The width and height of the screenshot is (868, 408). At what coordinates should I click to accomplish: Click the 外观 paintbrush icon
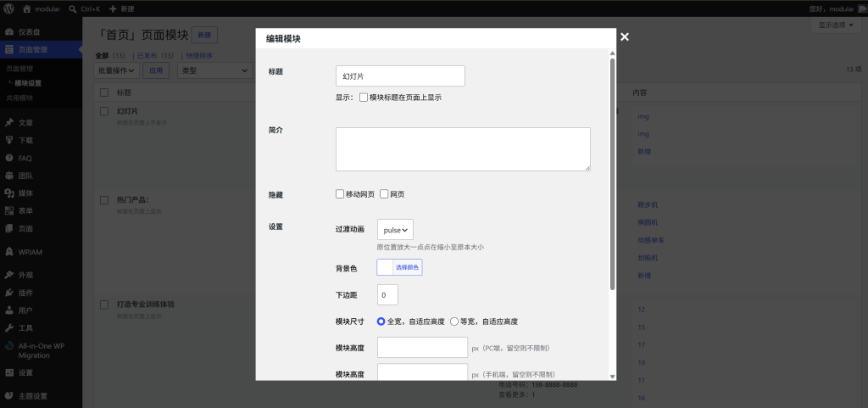pyautogui.click(x=8, y=275)
